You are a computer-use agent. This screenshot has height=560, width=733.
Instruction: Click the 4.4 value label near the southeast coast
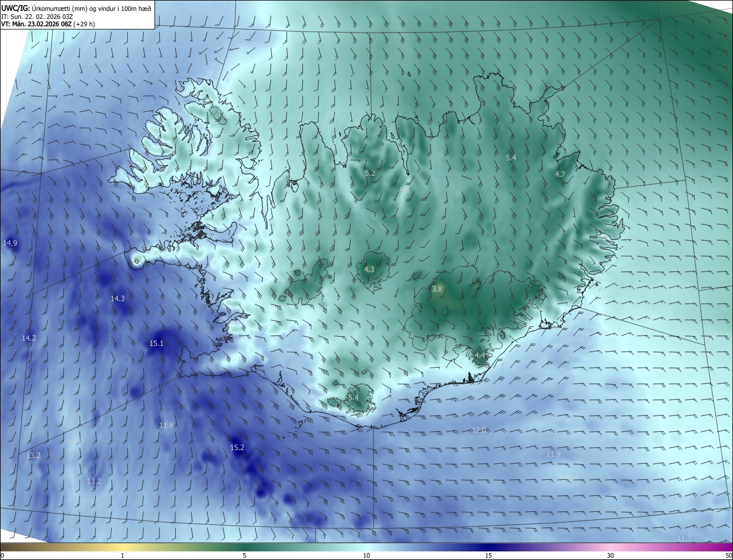coord(480,356)
